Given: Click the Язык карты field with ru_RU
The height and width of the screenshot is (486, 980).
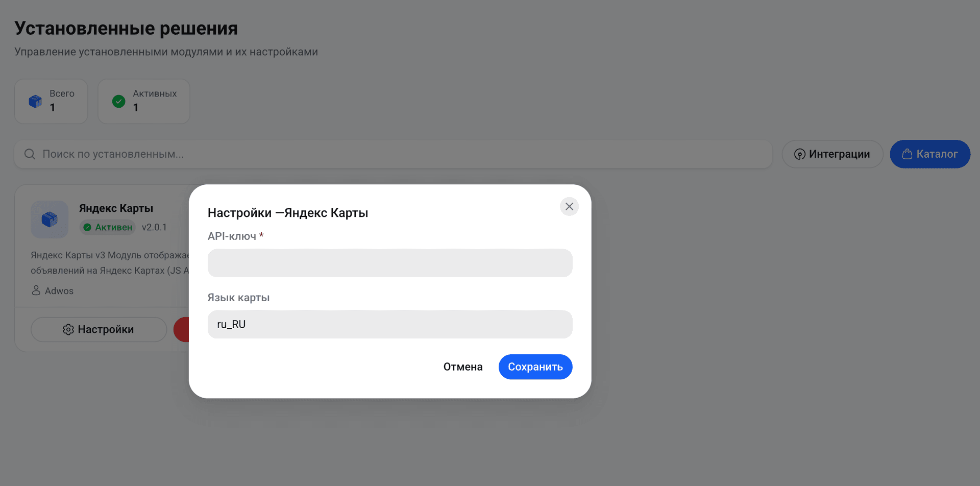Looking at the screenshot, I should tap(390, 324).
